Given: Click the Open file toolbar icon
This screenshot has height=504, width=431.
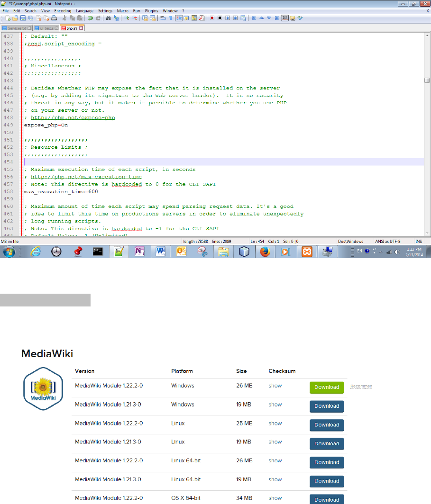Looking at the screenshot, I should click(x=15, y=18).
